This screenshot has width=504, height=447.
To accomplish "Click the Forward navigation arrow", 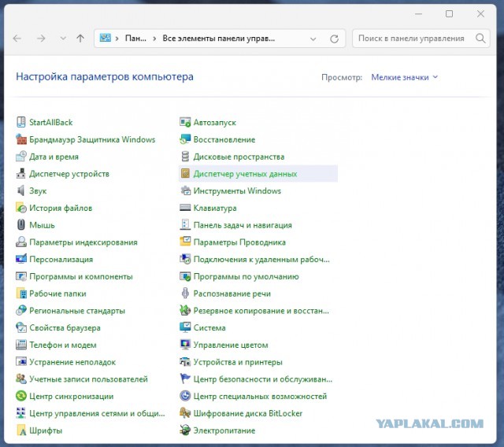I will (41, 39).
